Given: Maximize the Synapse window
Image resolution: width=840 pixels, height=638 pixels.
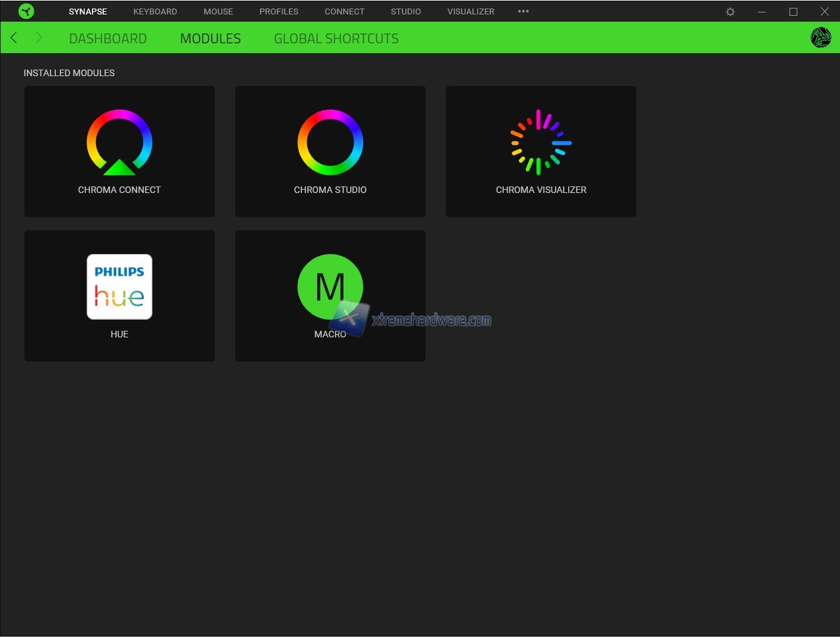Looking at the screenshot, I should [793, 12].
